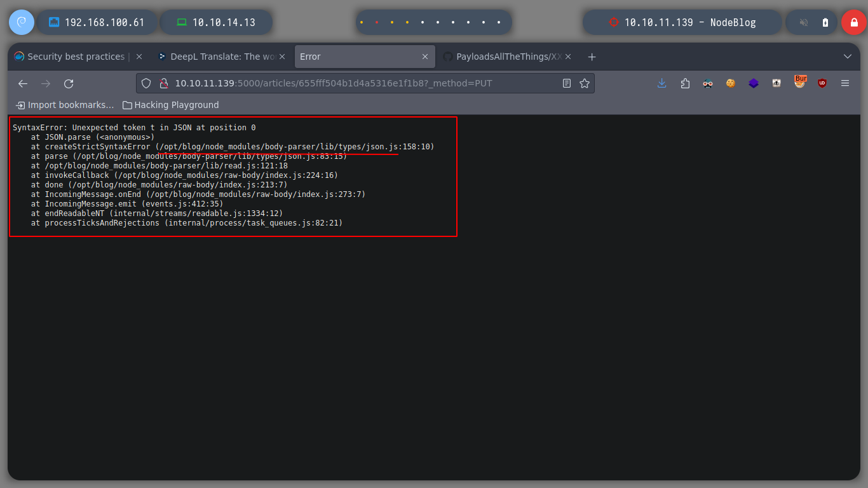The height and width of the screenshot is (488, 868).
Task: Click the purple layered-diamond extension icon
Action: click(754, 83)
